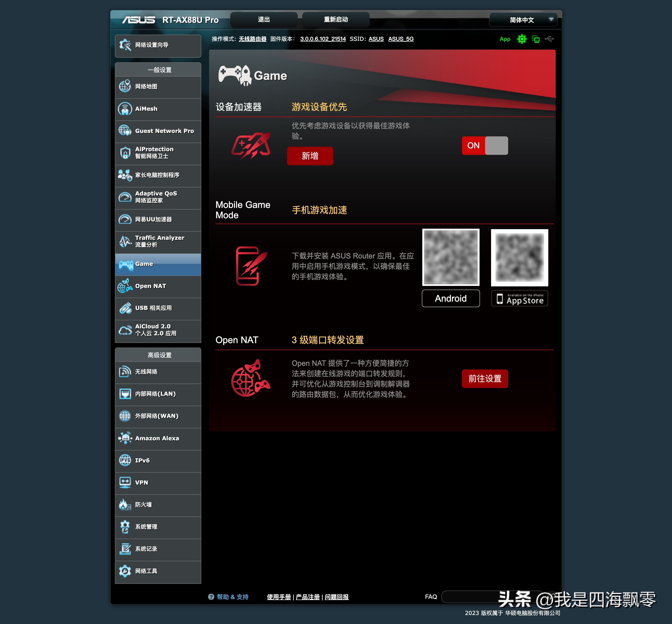Click the LAN monitor icon
This screenshot has width=672, height=624.
coord(125,394)
